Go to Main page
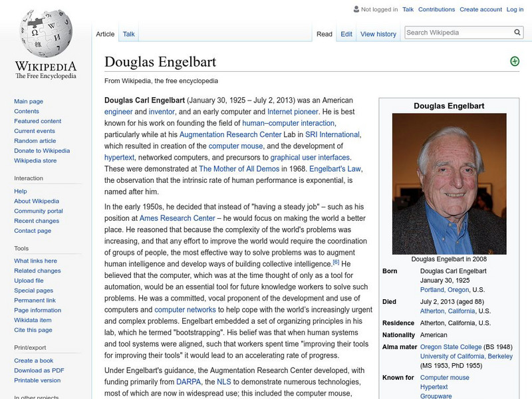The image size is (532, 399). 29,101
